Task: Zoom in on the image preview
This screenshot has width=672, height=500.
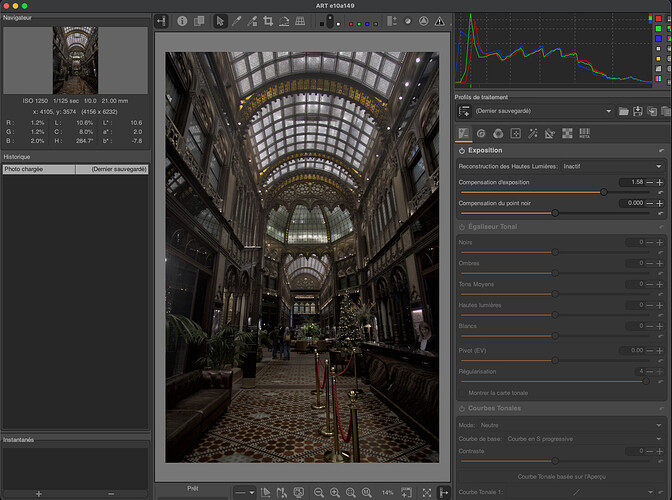Action: [x=335, y=493]
